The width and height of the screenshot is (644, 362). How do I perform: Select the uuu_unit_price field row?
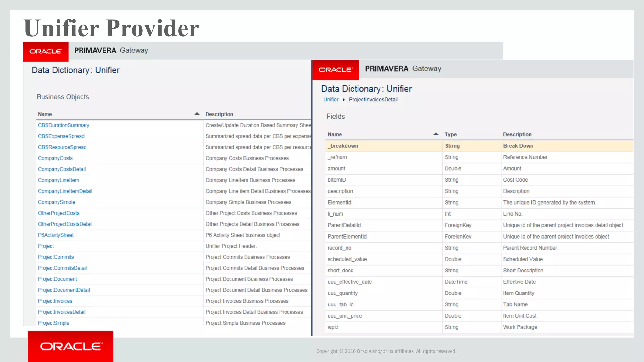pos(479,316)
